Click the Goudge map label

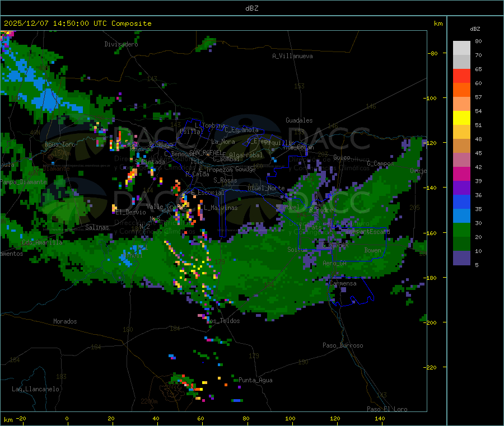[x=245, y=169]
